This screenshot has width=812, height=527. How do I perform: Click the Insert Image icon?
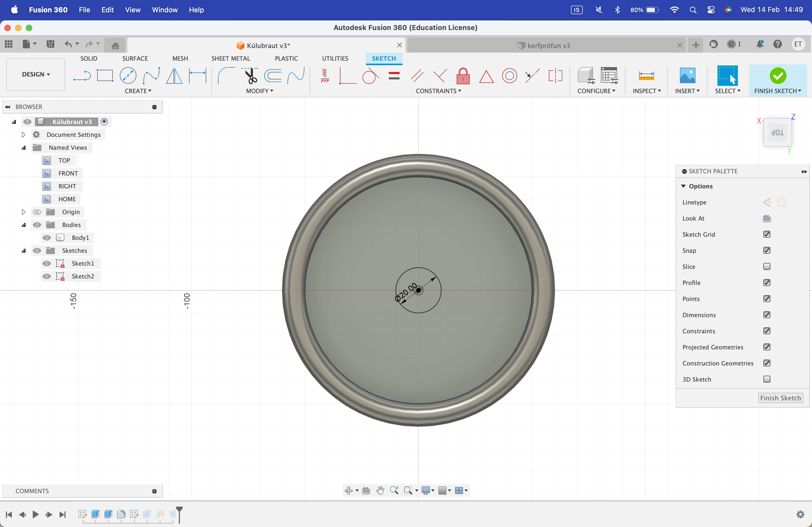pos(687,76)
